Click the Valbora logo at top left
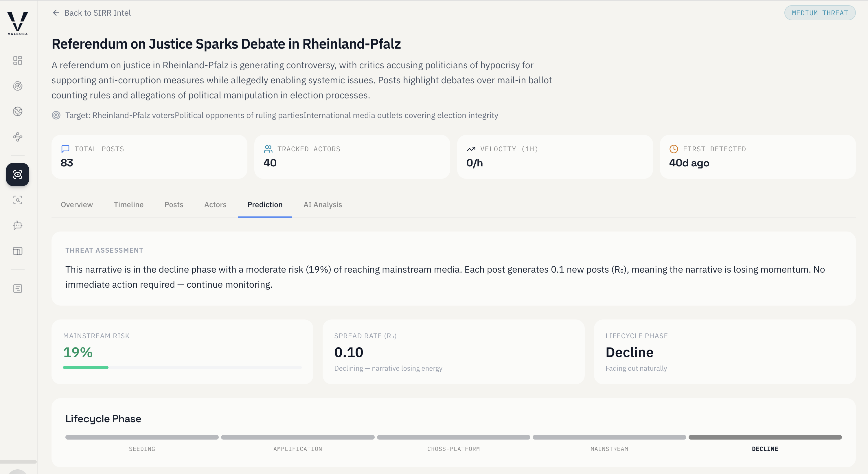The height and width of the screenshot is (474, 868). tap(18, 23)
